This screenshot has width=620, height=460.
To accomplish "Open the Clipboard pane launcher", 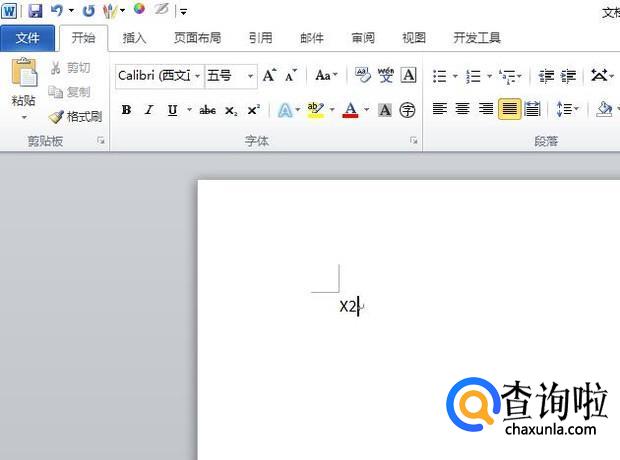I will click(101, 140).
